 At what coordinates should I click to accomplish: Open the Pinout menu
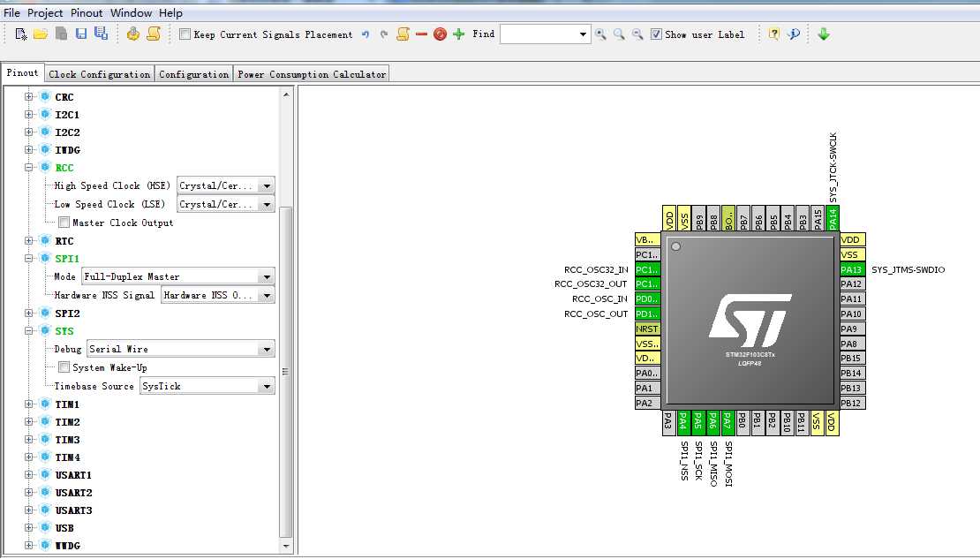point(87,13)
